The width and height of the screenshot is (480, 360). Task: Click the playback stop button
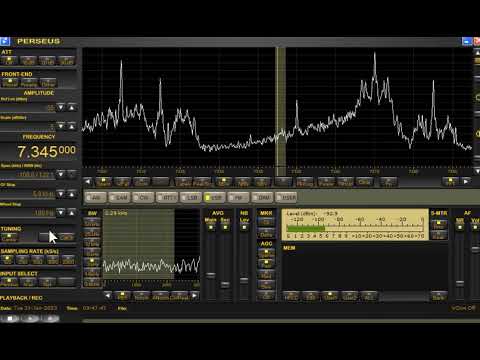tap(10, 318)
